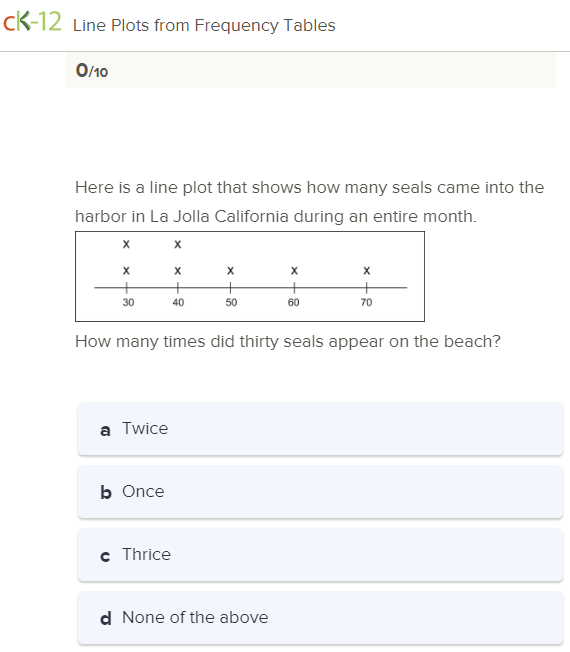This screenshot has height=652, width=570.
Task: Click the letter b answer marker
Action: tap(106, 492)
